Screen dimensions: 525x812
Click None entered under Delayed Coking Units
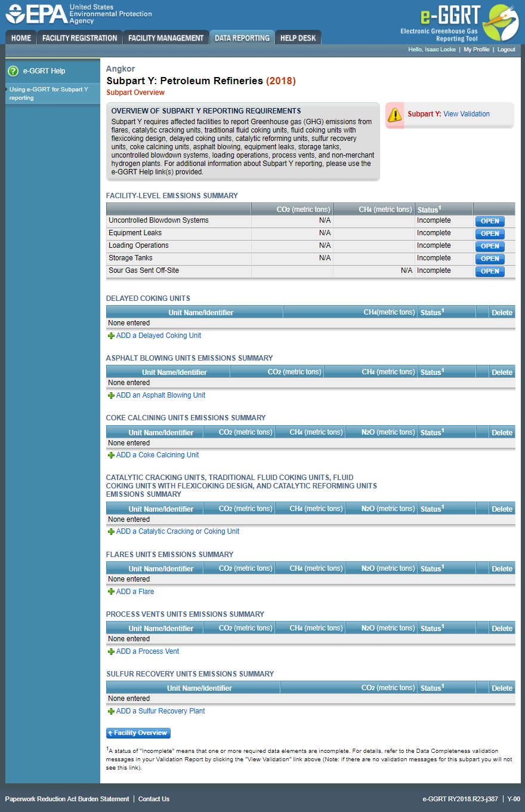click(x=129, y=323)
